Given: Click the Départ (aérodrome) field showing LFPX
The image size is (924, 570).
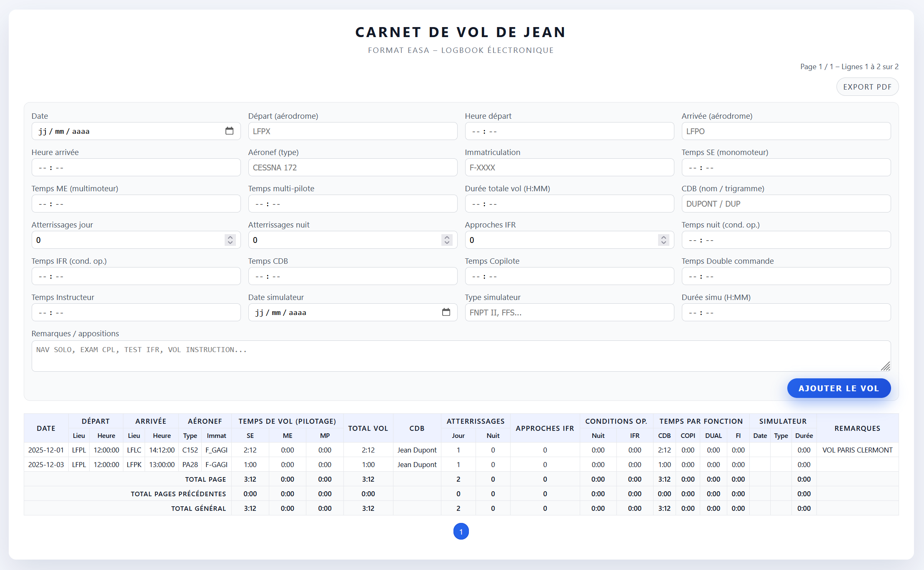Looking at the screenshot, I should click(x=353, y=131).
